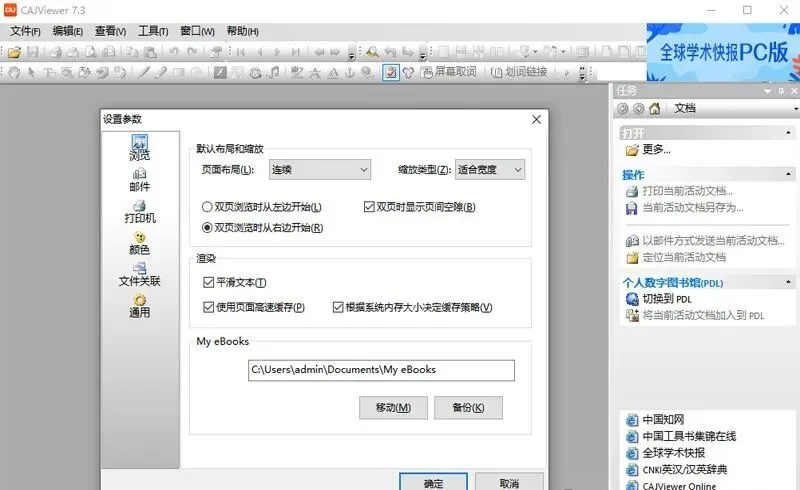Click the highlighted clipboard checkmark toolbar icon
The height and width of the screenshot is (490, 800).
[391, 72]
